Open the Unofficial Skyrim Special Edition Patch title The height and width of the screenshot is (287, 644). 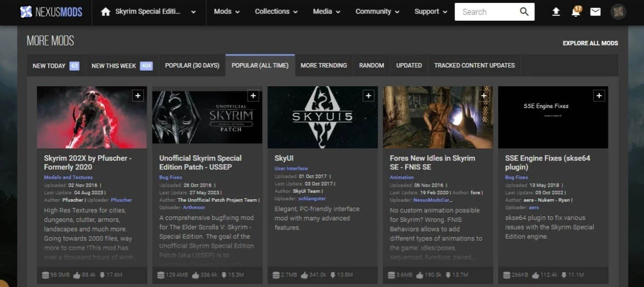(200, 162)
